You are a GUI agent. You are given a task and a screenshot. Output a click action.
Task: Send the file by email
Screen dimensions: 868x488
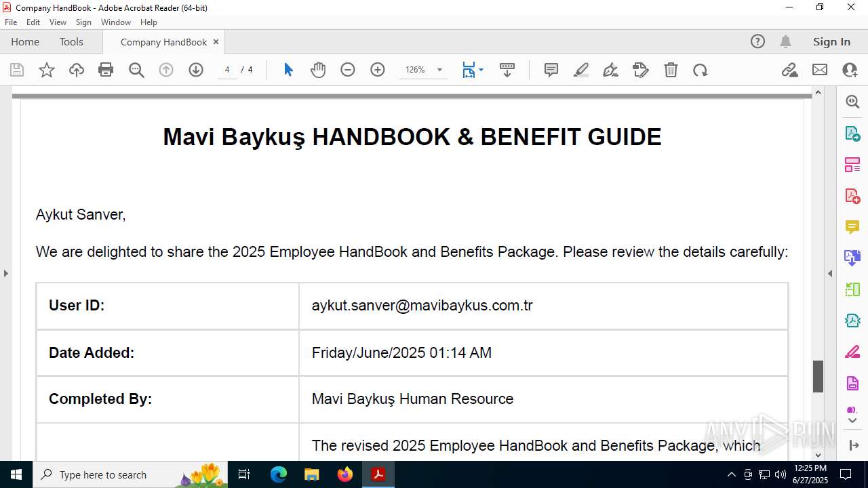[x=820, y=70]
